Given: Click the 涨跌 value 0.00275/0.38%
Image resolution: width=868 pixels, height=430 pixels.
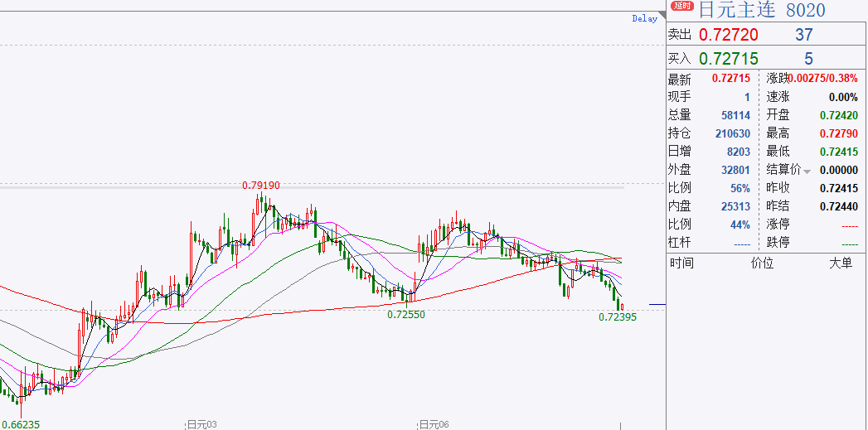Looking at the screenshot, I should [822, 79].
